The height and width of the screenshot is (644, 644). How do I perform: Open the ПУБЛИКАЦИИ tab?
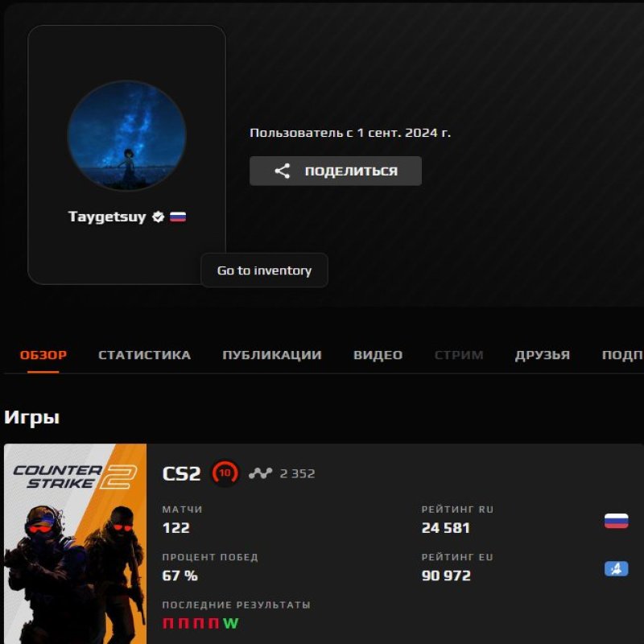pos(271,354)
